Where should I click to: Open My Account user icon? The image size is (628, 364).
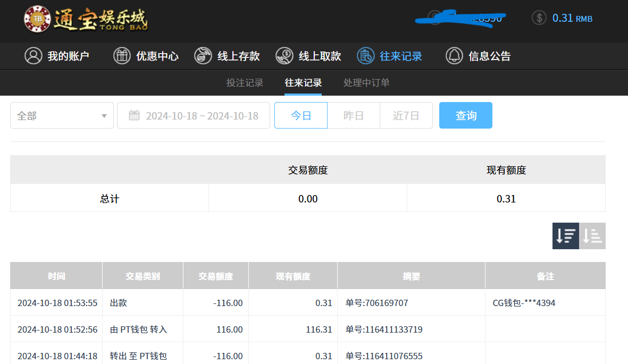point(33,56)
